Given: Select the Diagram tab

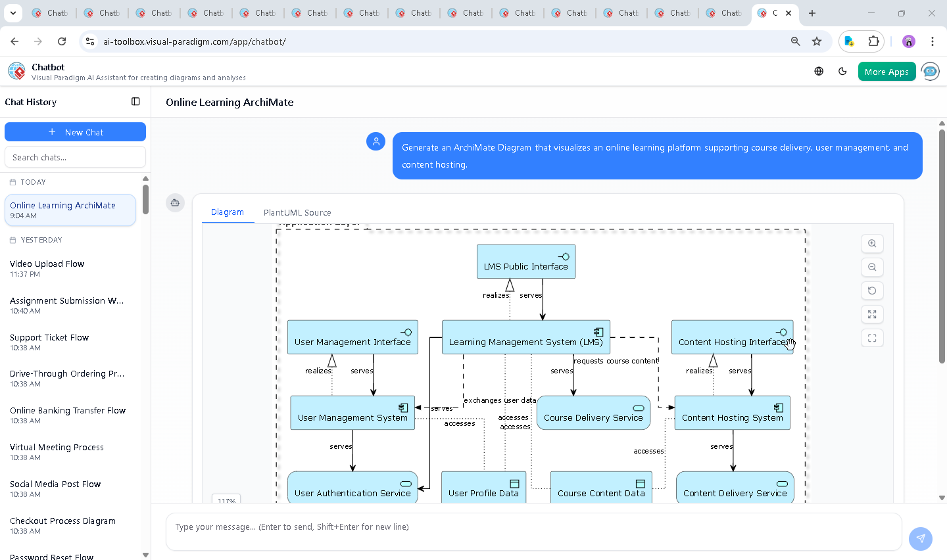Looking at the screenshot, I should [228, 212].
